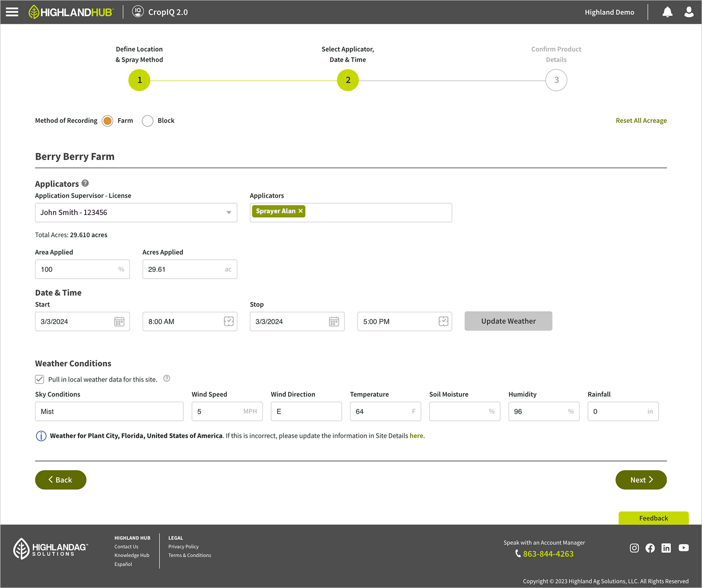Open Highland Ag's Instagram page
The width and height of the screenshot is (702, 588).
pos(634,548)
